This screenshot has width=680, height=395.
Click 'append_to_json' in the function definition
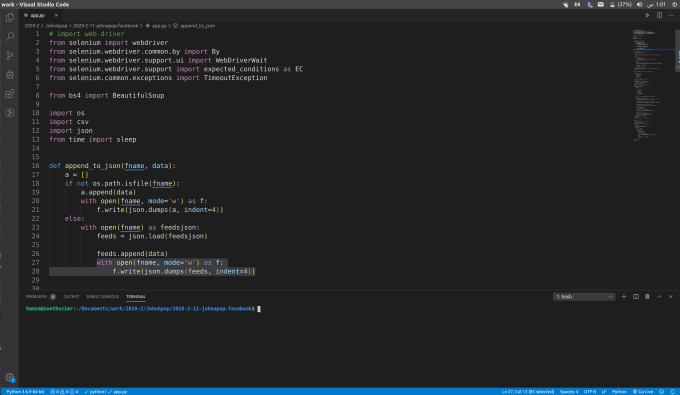coord(92,166)
